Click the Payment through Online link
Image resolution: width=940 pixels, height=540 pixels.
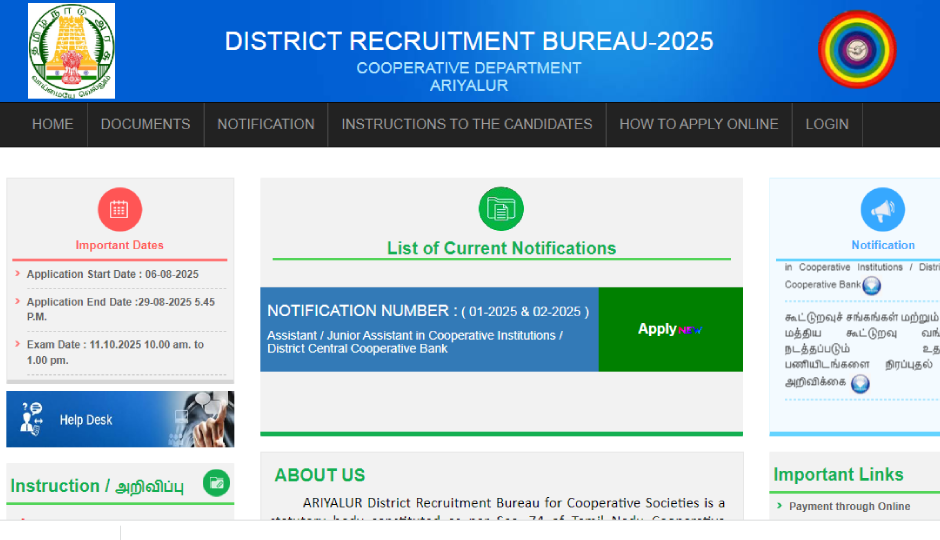click(849, 506)
